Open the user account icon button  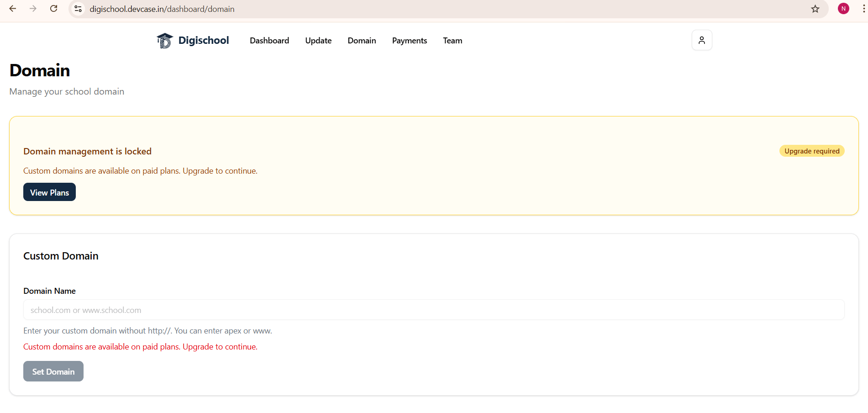702,40
